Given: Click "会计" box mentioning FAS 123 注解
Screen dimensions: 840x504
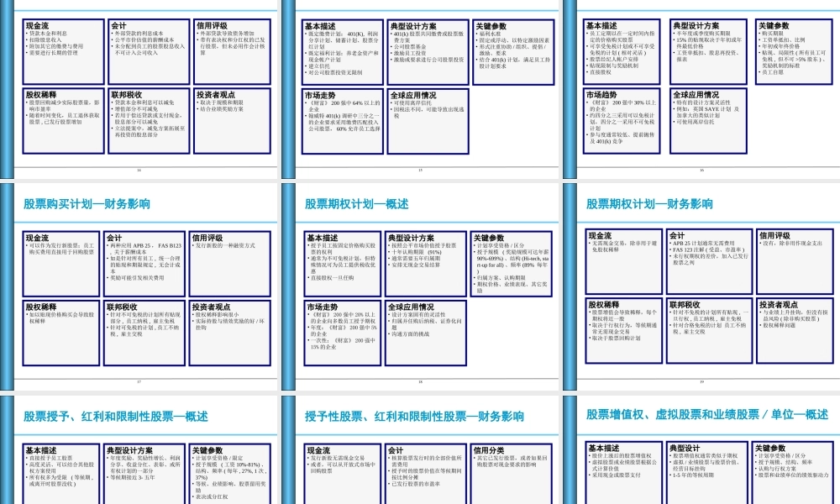Looking at the screenshot, I should 709,261.
